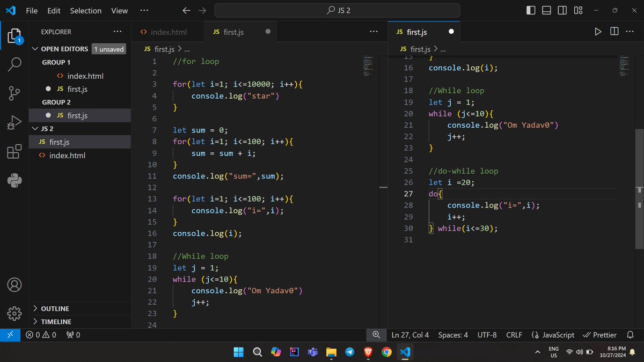Open the Extensions view
This screenshot has width=644, height=362.
[14, 152]
